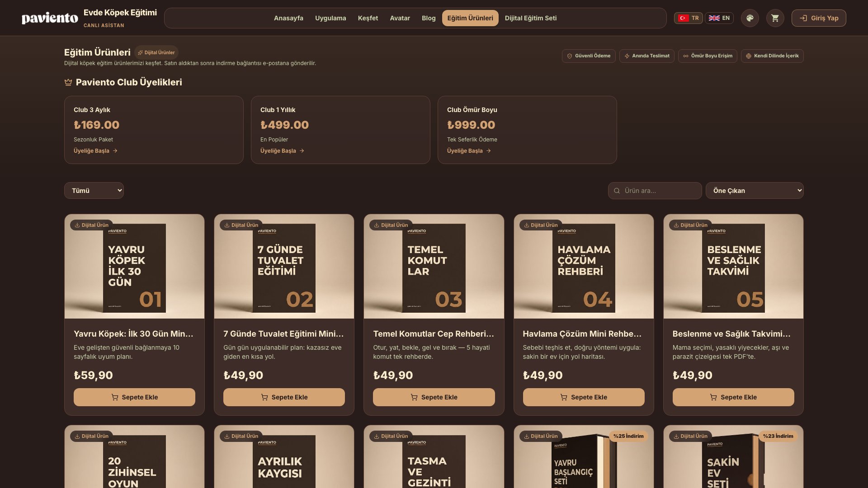Click the Paviento logo
The height and width of the screenshot is (488, 868).
pos(50,18)
